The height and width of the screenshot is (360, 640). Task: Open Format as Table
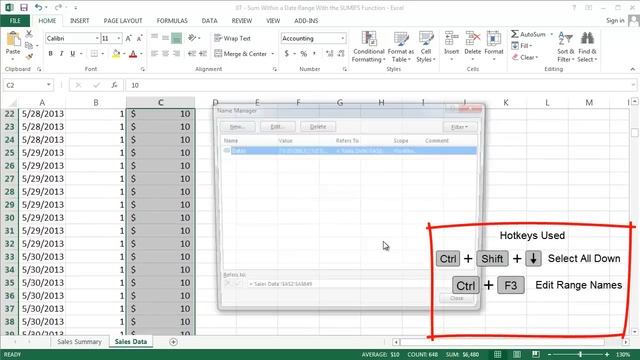pos(401,47)
